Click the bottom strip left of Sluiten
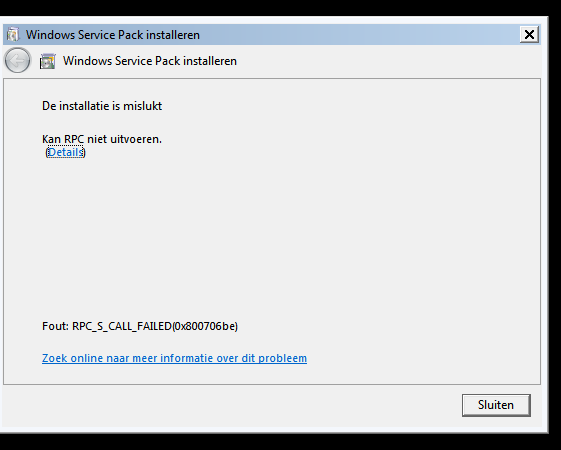561x450 pixels. click(231, 406)
